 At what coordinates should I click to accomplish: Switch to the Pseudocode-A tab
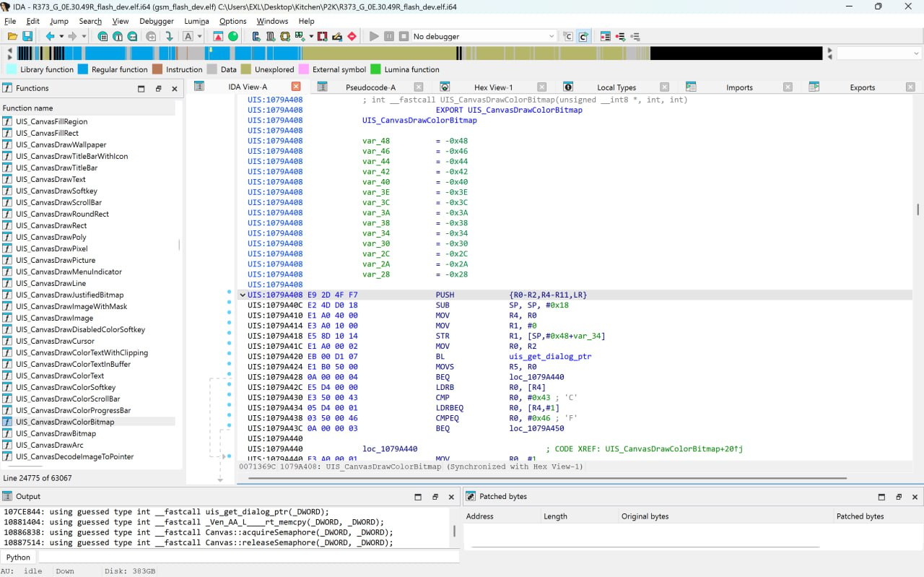point(370,87)
